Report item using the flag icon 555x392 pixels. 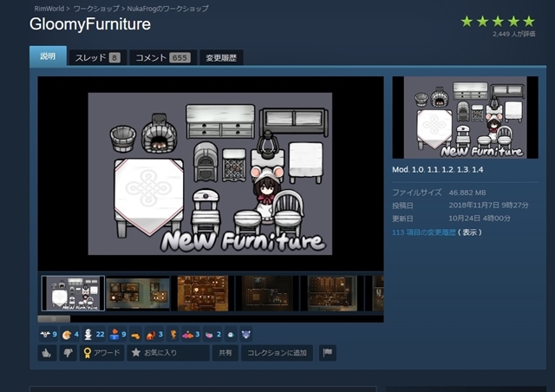(x=328, y=353)
